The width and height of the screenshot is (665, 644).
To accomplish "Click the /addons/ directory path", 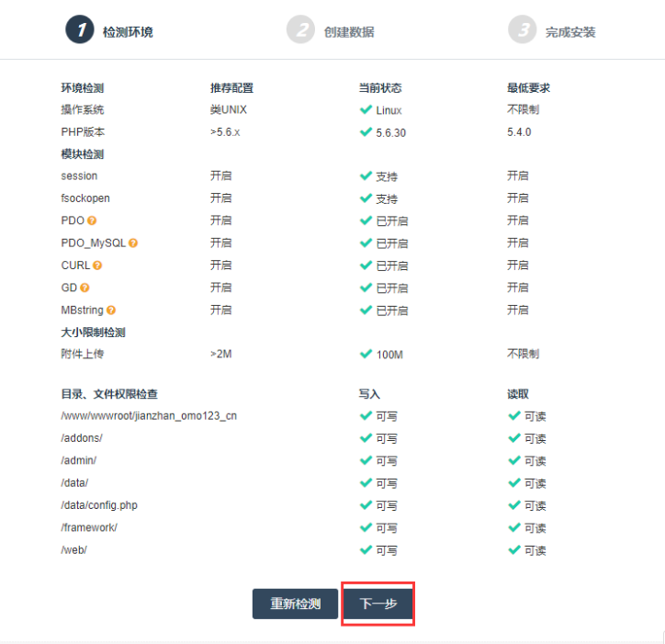I will pos(82,438).
